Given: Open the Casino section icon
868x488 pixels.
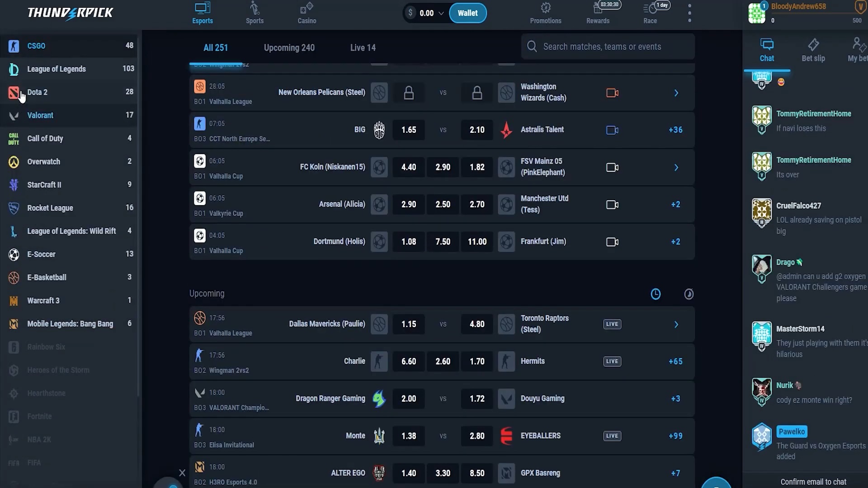Looking at the screenshot, I should [x=307, y=8].
